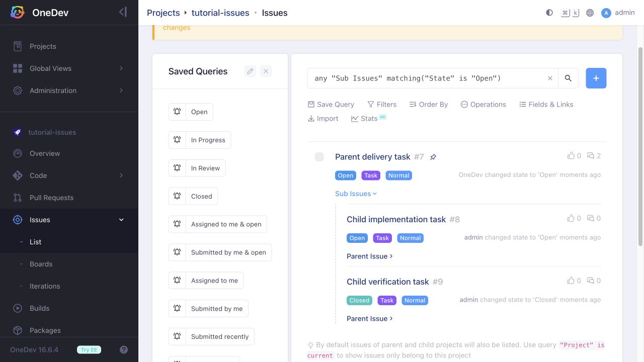Toggle watch bell for Submitted by me & open
The image size is (644, 362).
coord(177,252)
